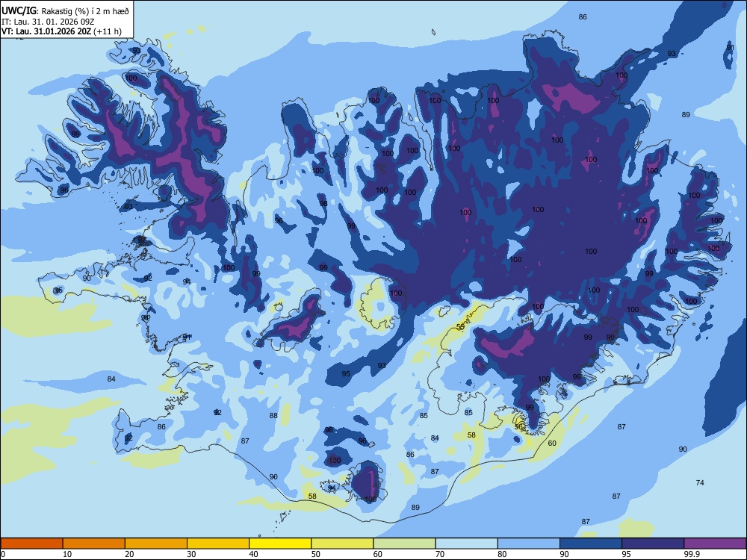Click the '86' value in the sea north of Iceland

tap(583, 17)
